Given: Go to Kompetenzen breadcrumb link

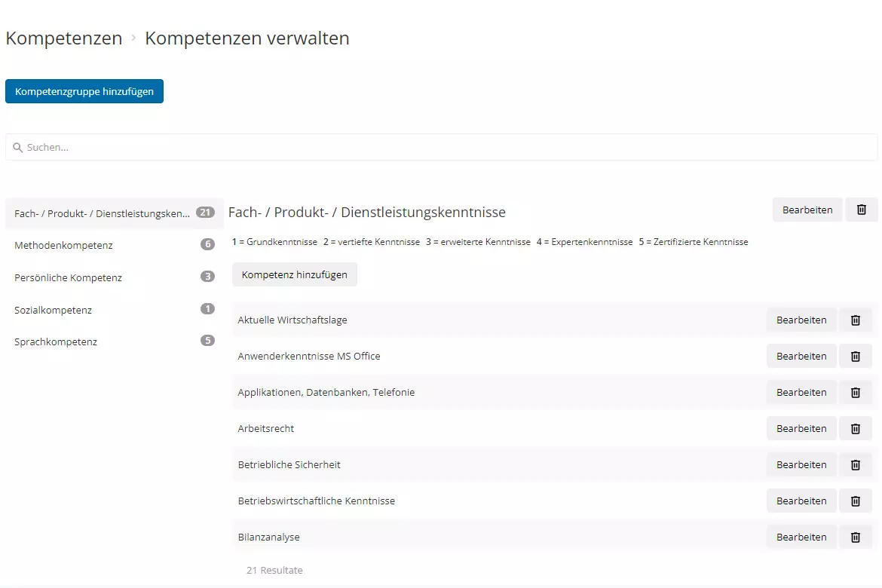Looking at the screenshot, I should [64, 38].
